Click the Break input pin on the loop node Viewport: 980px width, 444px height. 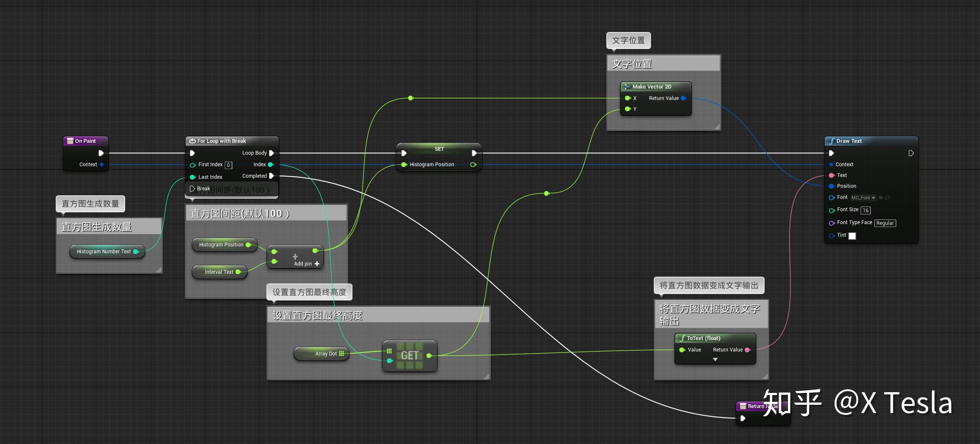pos(192,188)
